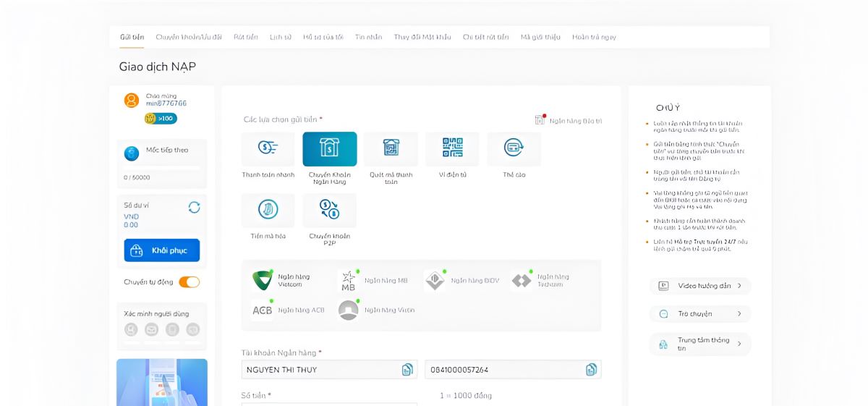Select Chuyển khoản P2P option
This screenshot has height=406, width=868.
point(329,220)
